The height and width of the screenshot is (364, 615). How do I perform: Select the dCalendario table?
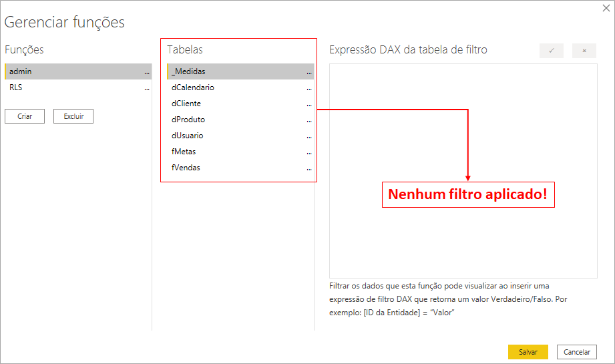click(x=193, y=87)
